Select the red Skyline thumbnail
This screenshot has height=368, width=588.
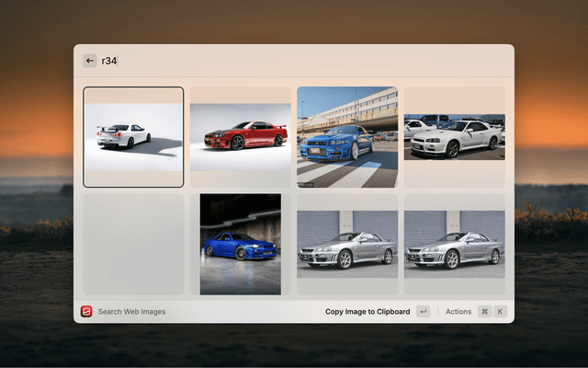pyautogui.click(x=239, y=137)
